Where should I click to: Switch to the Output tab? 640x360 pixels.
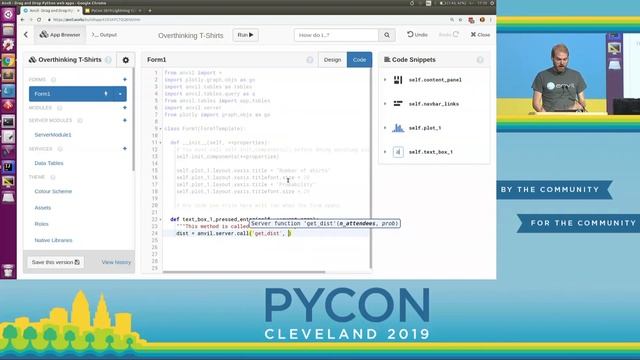click(x=104, y=35)
